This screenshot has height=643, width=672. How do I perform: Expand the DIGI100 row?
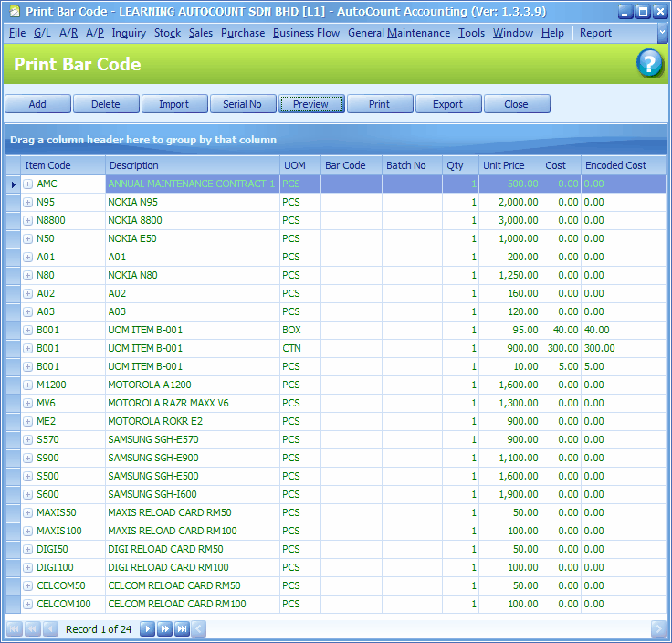point(28,567)
